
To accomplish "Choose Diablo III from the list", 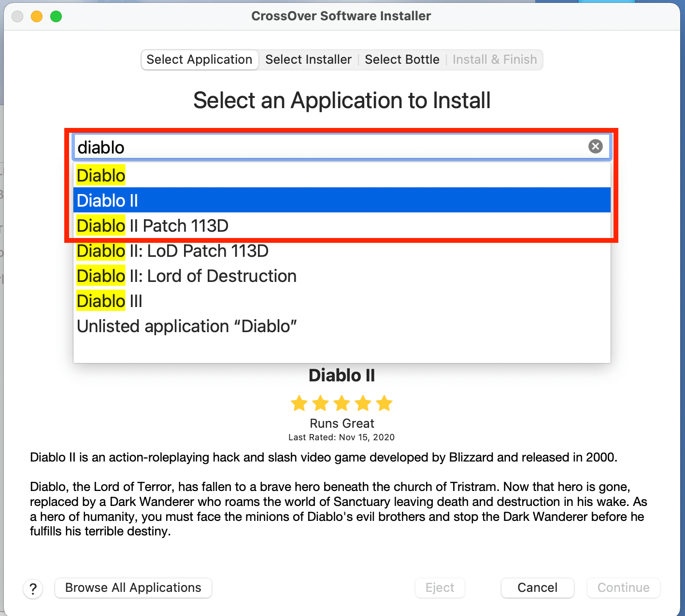I will [342, 301].
